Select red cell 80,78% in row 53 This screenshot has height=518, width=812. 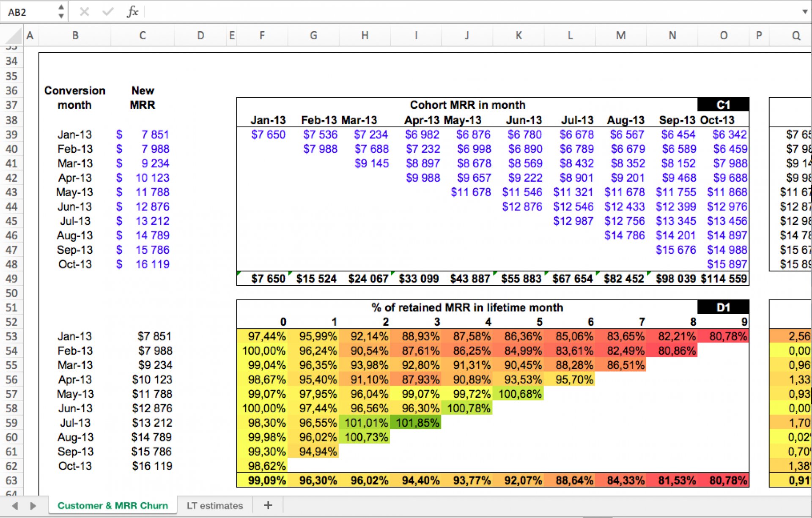[x=723, y=336]
